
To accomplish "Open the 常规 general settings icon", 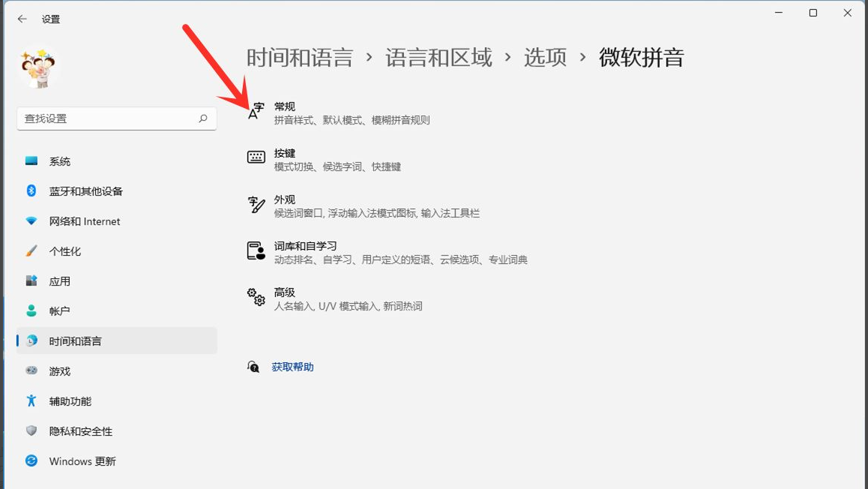I will [x=256, y=112].
